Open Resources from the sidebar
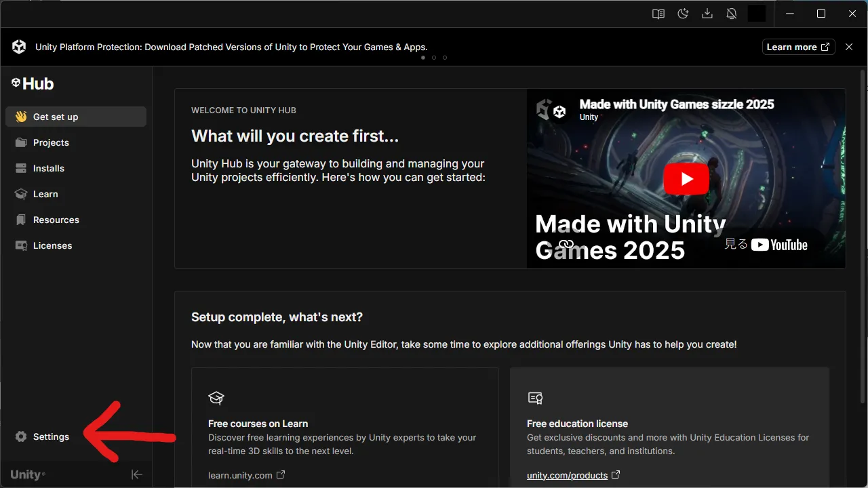 click(x=55, y=220)
